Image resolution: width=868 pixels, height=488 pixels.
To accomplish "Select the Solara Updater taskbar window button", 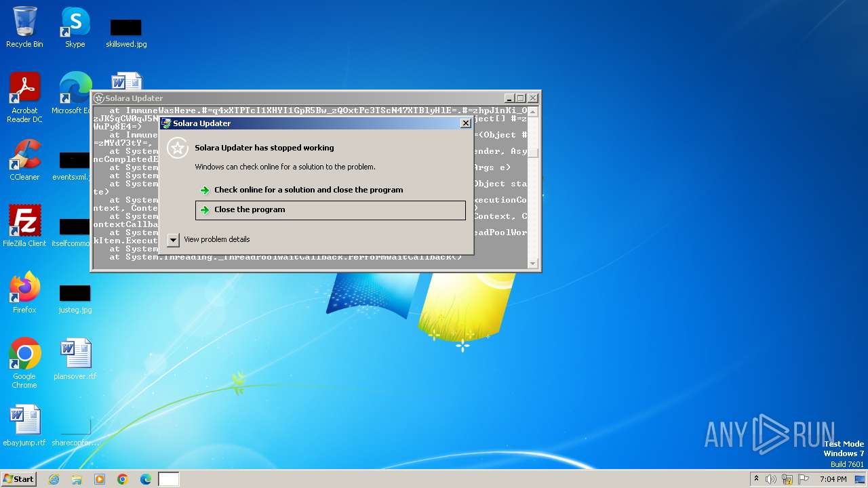I will (169, 479).
